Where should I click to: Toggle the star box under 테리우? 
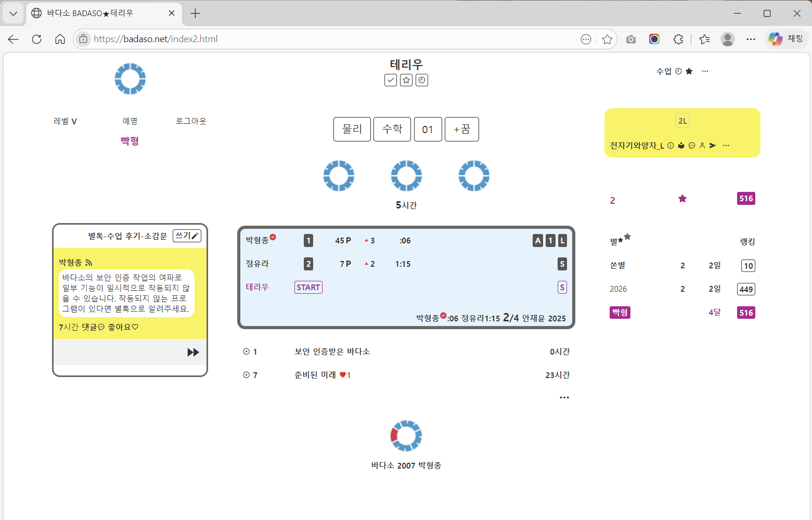[406, 80]
